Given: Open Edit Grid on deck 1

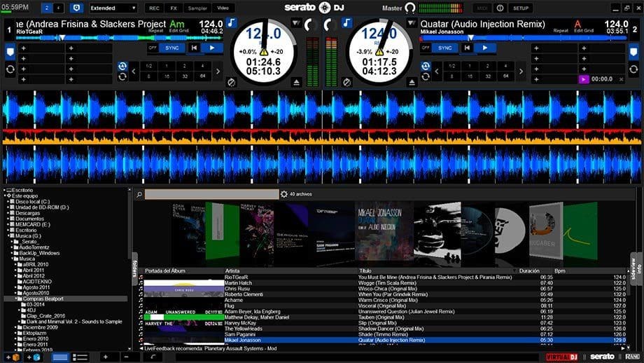Looking at the screenshot, I should pos(178,30).
